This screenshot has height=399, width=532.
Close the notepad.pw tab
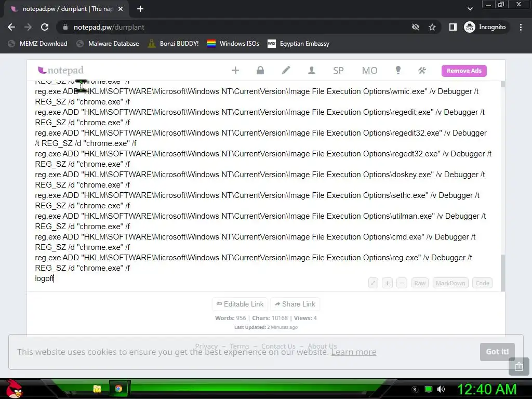click(x=121, y=9)
